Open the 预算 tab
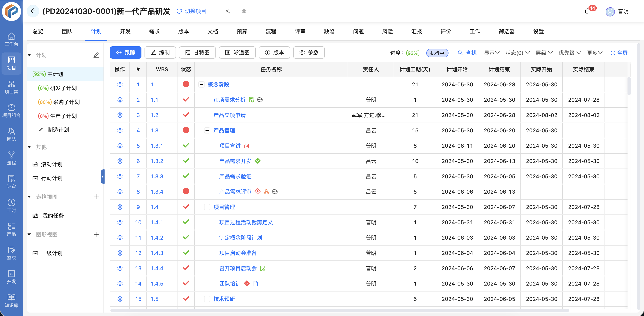This screenshot has width=644, height=316. (x=242, y=31)
